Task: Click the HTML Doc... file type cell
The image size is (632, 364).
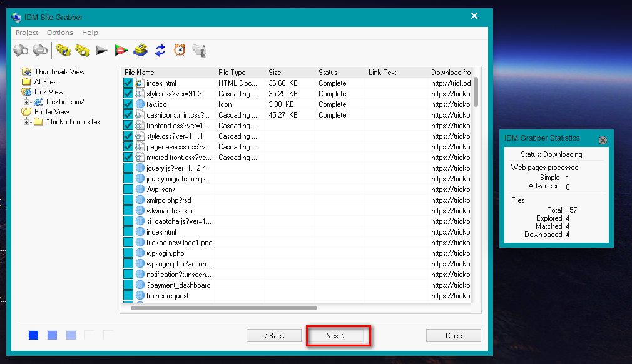Action: coord(237,83)
